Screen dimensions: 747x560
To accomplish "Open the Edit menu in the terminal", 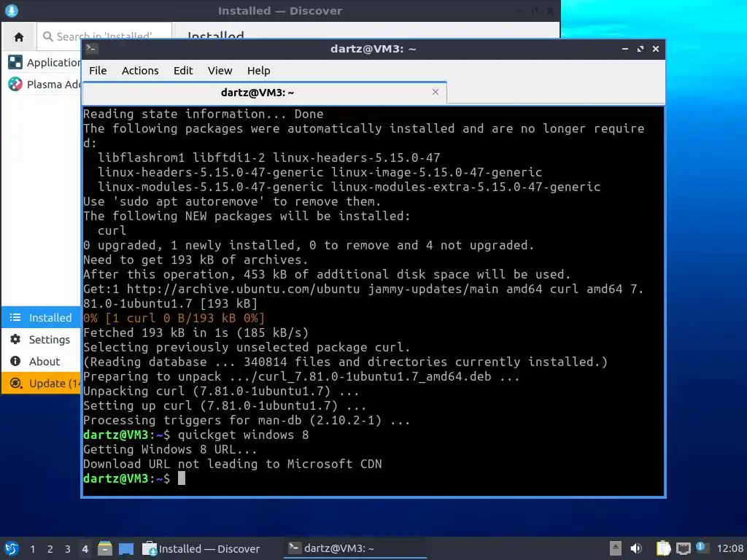I will (183, 71).
